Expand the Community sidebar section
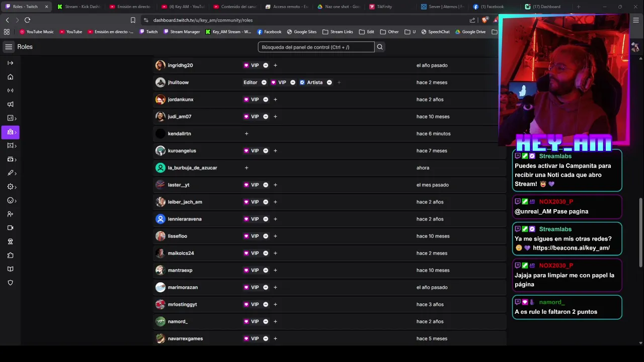This screenshot has width=644, height=362. point(10,132)
